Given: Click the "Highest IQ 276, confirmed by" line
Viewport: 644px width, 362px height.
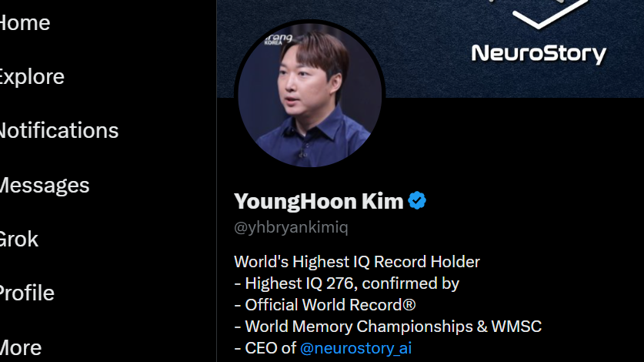Looking at the screenshot, I should pos(347,283).
